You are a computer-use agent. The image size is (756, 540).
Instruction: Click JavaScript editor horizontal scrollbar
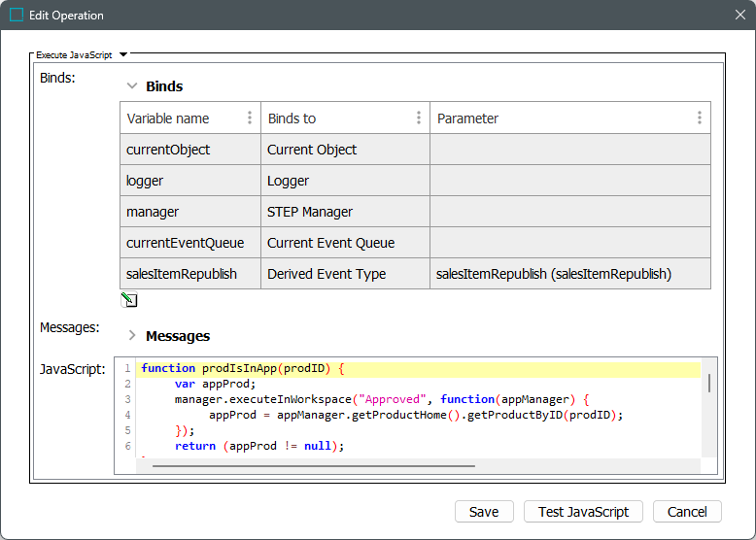313,466
